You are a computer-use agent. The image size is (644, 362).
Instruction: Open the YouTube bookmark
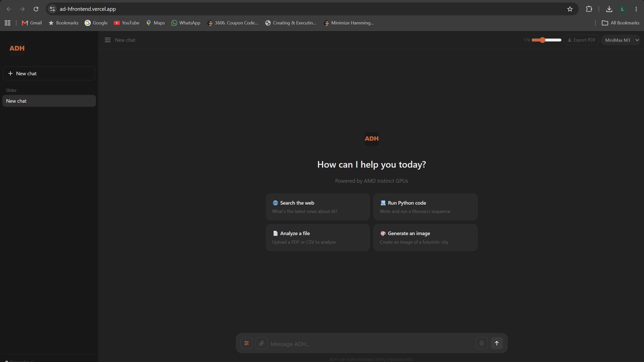tap(126, 23)
